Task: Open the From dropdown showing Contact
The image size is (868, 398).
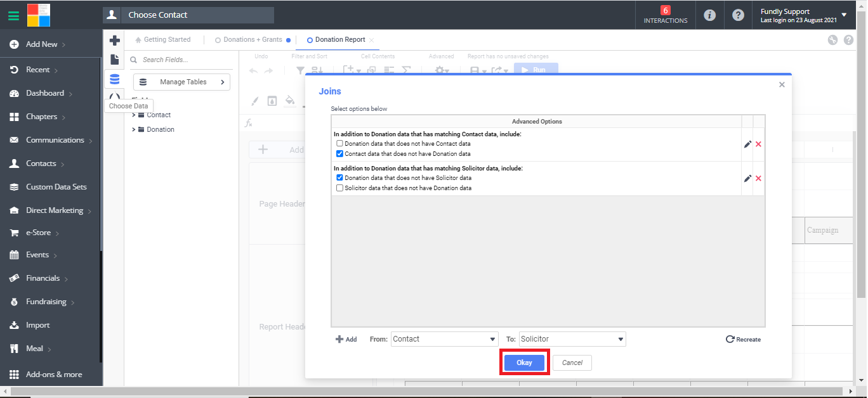Action: point(445,339)
